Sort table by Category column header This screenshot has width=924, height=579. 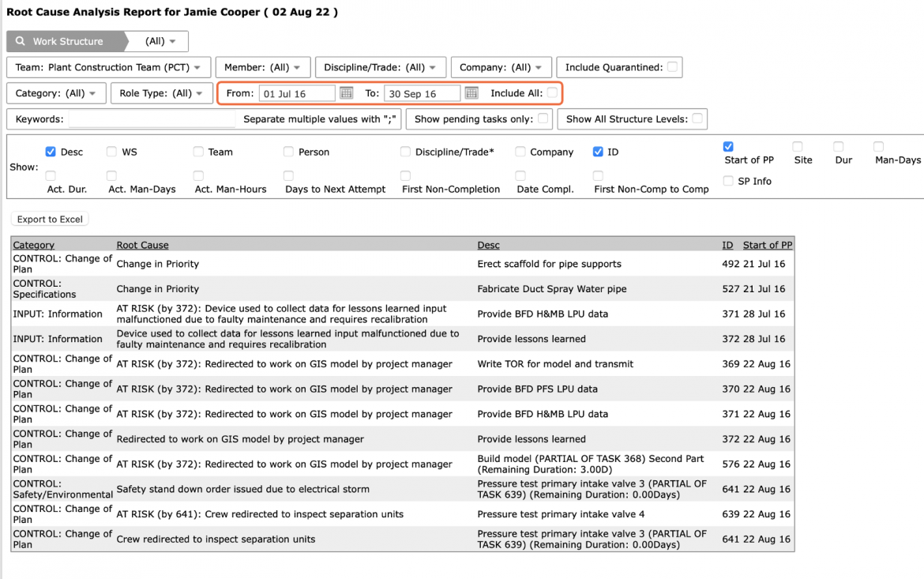pyautogui.click(x=34, y=245)
